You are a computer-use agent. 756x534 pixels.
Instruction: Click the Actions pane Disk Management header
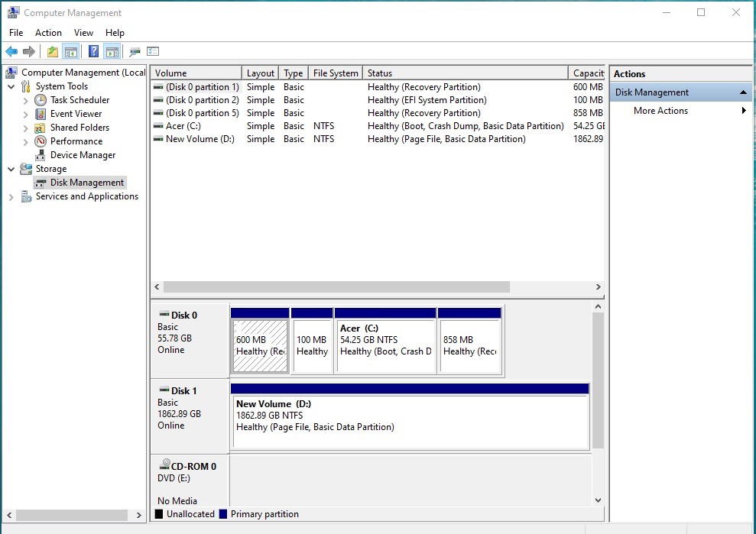click(x=680, y=92)
